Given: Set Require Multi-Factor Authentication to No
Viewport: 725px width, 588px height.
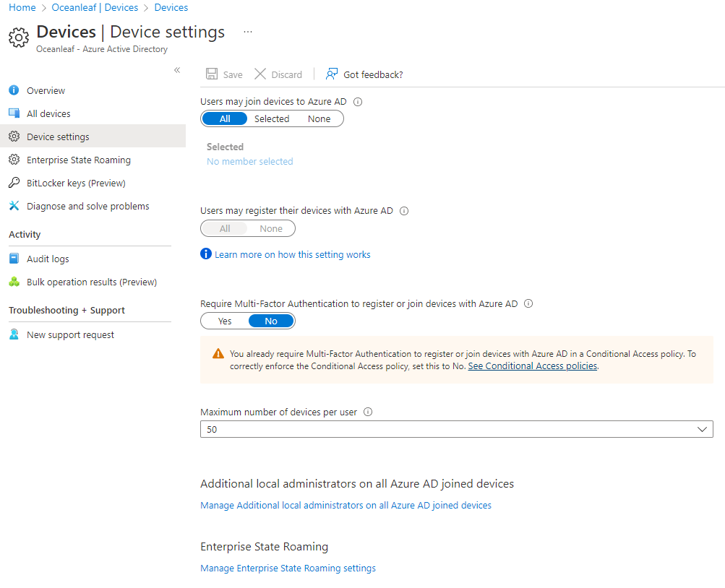Looking at the screenshot, I should [x=271, y=321].
